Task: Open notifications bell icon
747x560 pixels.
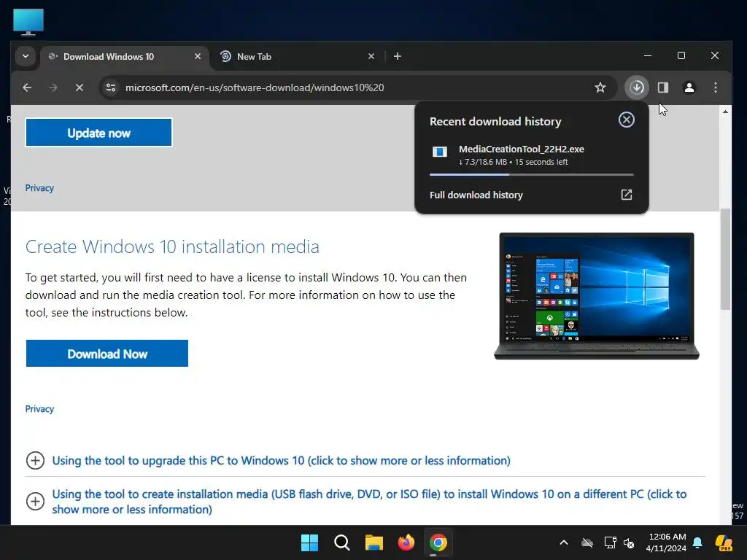Action: pyautogui.click(x=697, y=542)
